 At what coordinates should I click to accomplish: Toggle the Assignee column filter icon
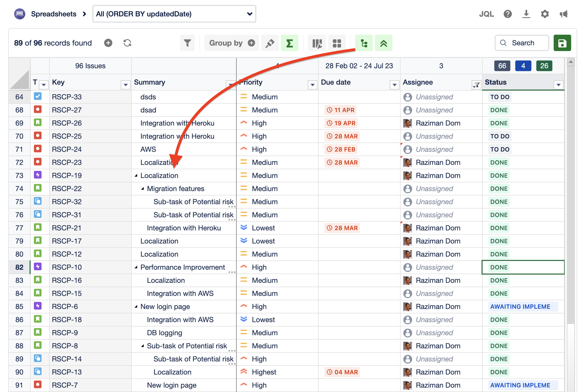tap(476, 85)
